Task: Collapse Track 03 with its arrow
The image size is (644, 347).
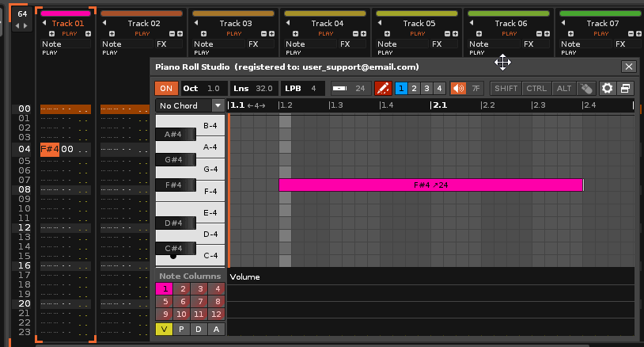Action: coord(196,23)
